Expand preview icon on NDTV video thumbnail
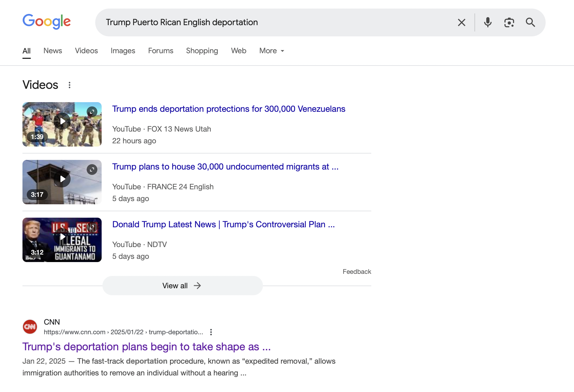The width and height of the screenshot is (574, 392). point(92,227)
